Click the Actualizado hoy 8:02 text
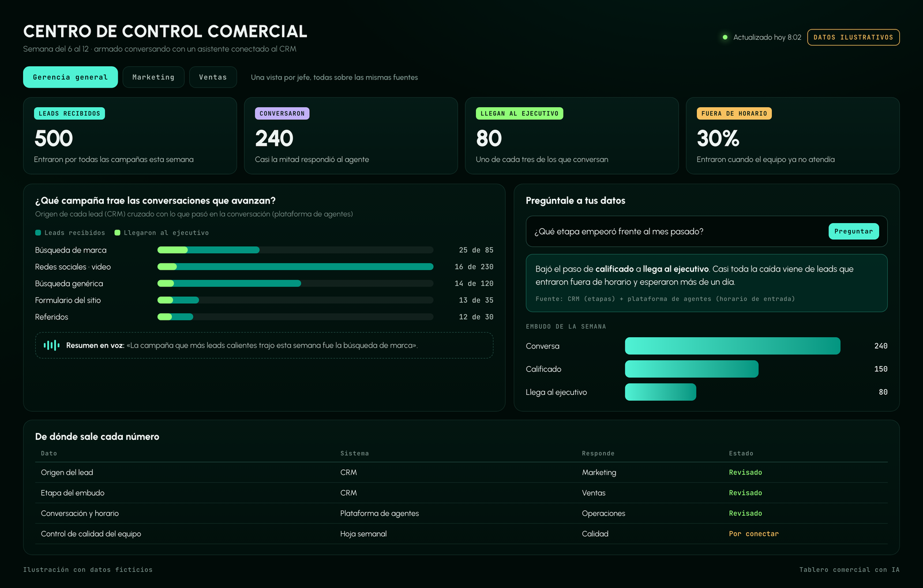The image size is (923, 588). (x=767, y=37)
